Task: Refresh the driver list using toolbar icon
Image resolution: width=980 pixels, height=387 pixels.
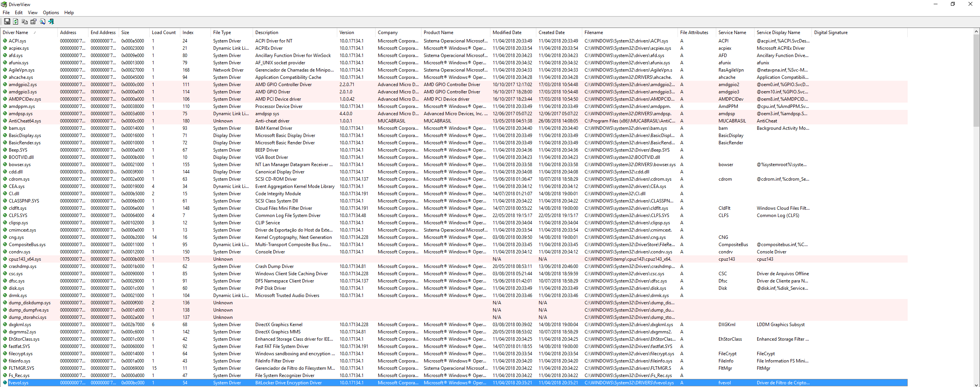Action: 16,22
